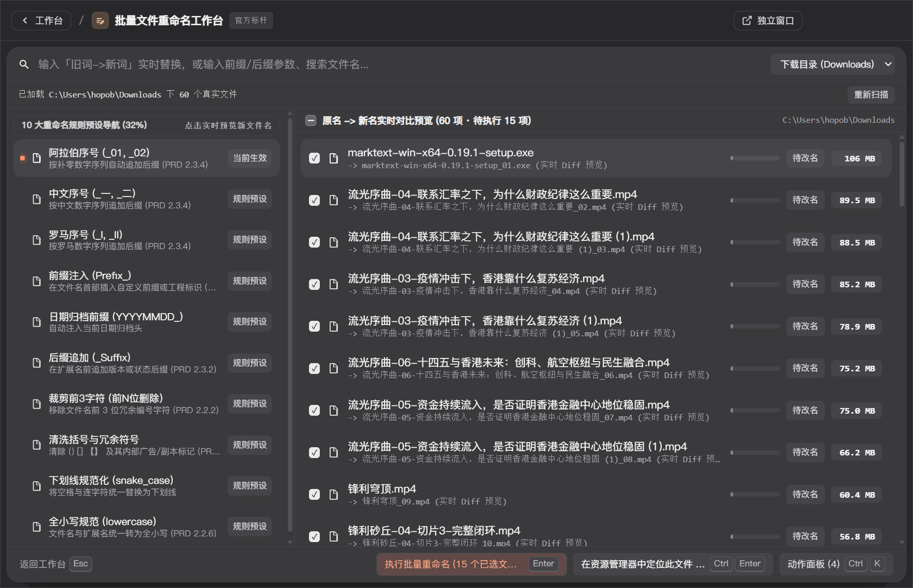Click the file icon beside 下划线规范化 preset
Viewport: 913px width, 588px height.
tap(37, 486)
